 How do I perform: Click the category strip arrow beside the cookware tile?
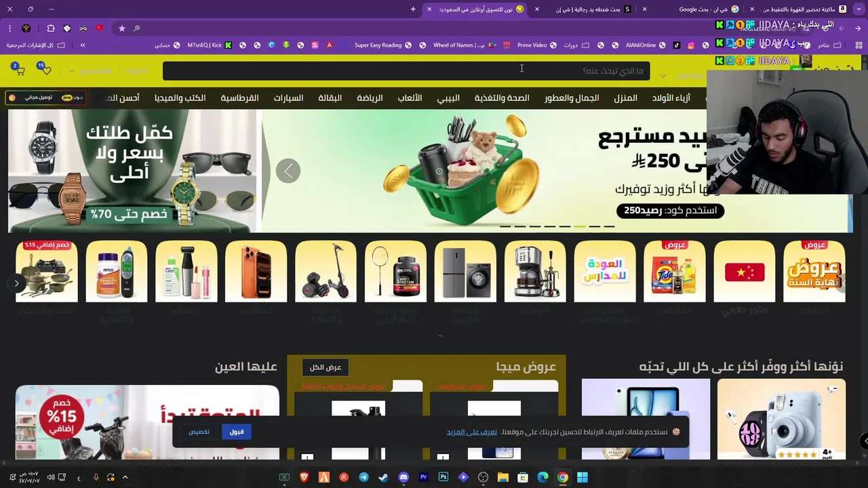pyautogui.click(x=16, y=283)
